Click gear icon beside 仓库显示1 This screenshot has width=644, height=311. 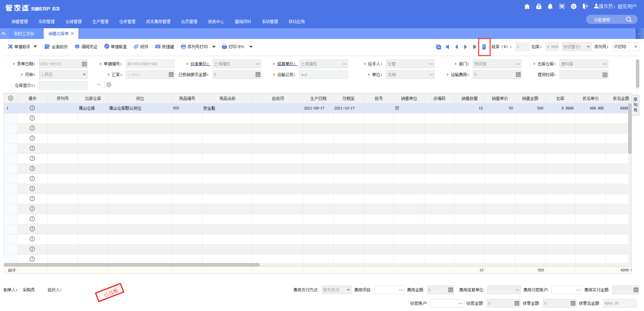(109, 85)
